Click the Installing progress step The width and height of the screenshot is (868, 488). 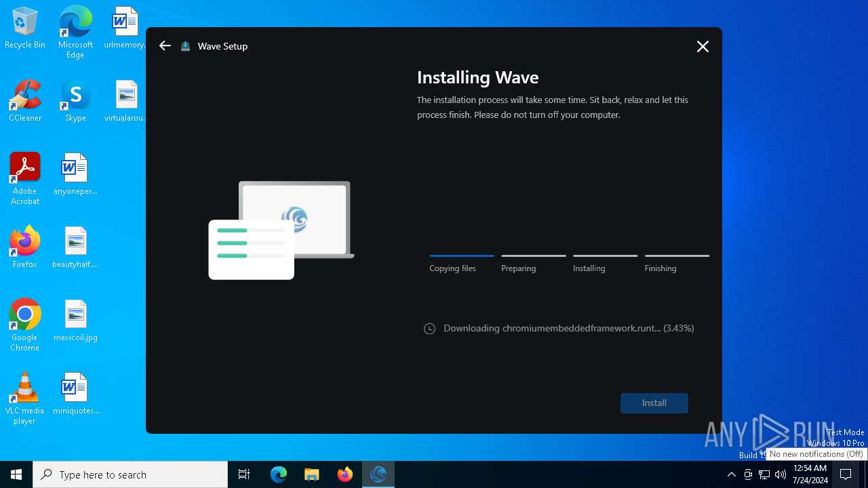click(x=606, y=264)
